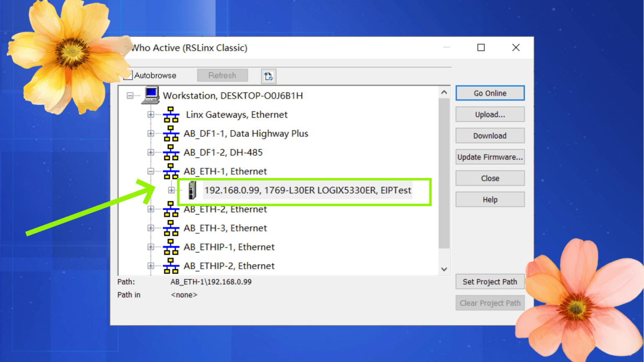Expand the AB_DF1-1 Data Highway Plus node
Viewport: 644px width, 362px height.
point(151,133)
